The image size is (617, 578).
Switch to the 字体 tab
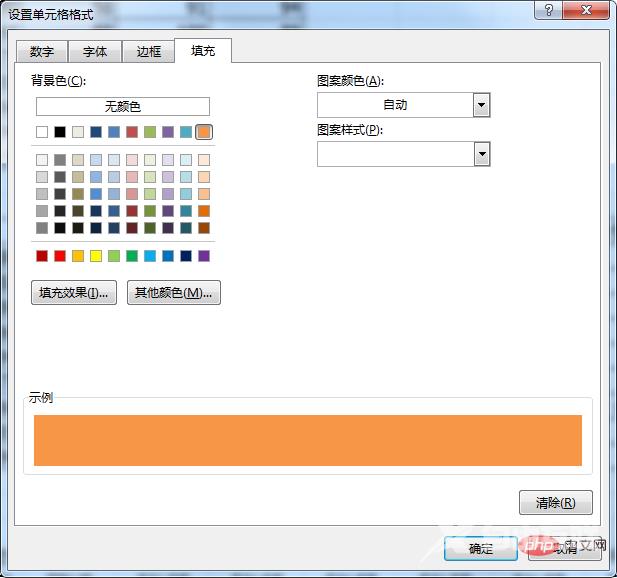[x=95, y=52]
